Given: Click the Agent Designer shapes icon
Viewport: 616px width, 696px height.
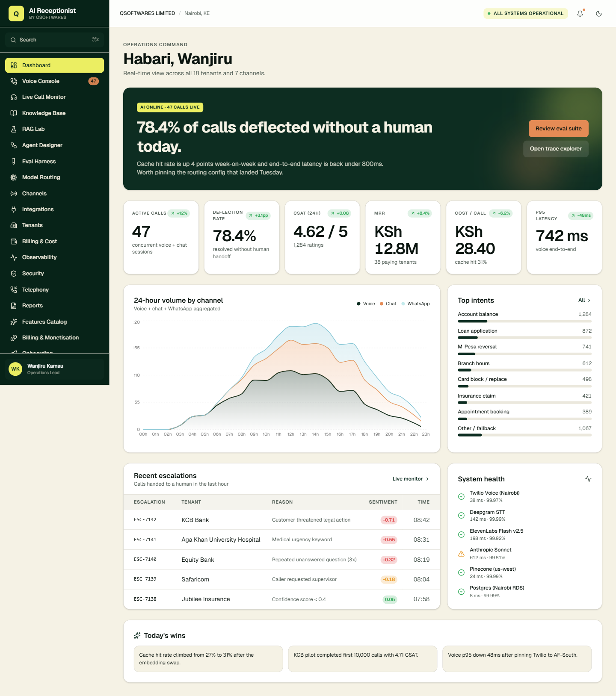Looking at the screenshot, I should (x=14, y=145).
